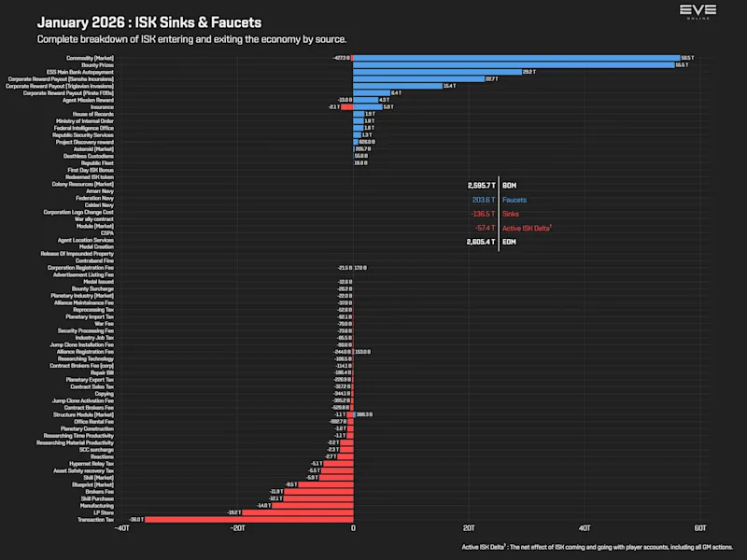Click the red Insurance sink segment

pos(346,107)
